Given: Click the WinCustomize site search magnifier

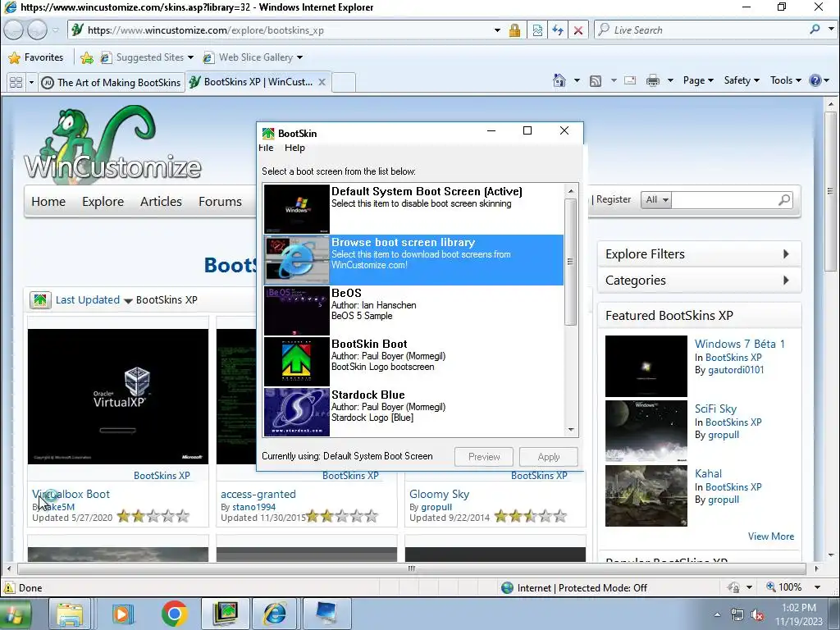Looking at the screenshot, I should click(x=784, y=200).
